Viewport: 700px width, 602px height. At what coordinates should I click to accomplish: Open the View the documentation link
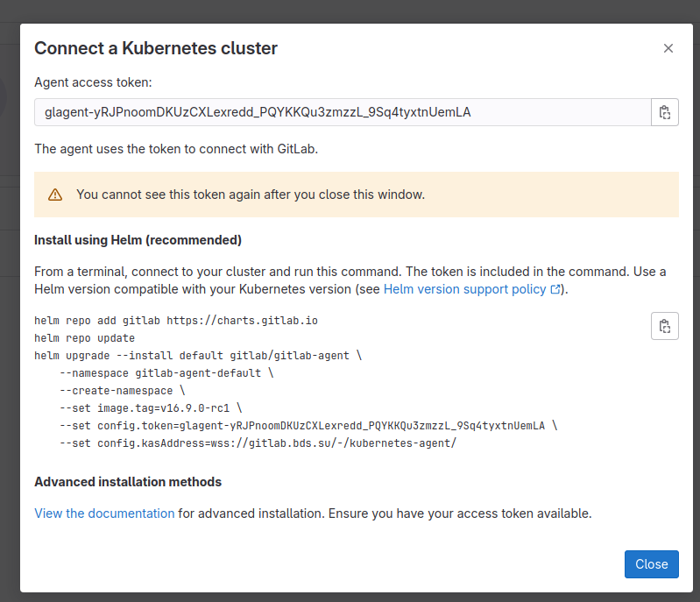click(104, 513)
